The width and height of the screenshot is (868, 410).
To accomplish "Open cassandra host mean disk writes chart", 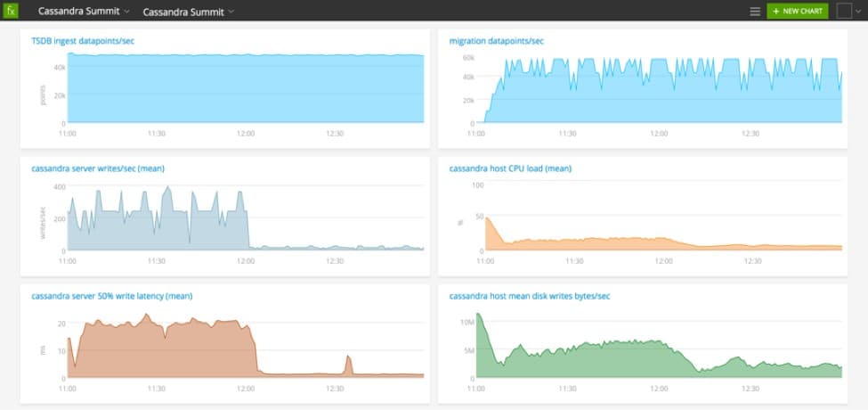I will pos(530,297).
